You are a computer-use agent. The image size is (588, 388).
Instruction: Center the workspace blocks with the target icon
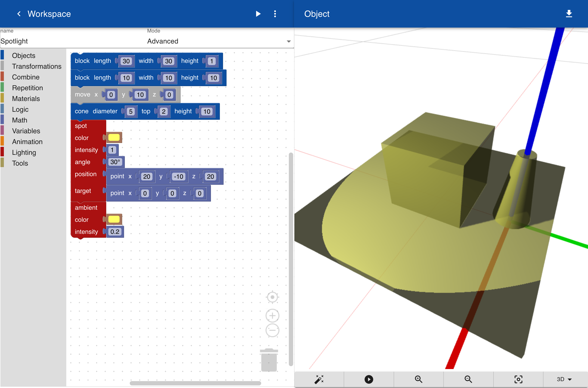click(x=272, y=297)
